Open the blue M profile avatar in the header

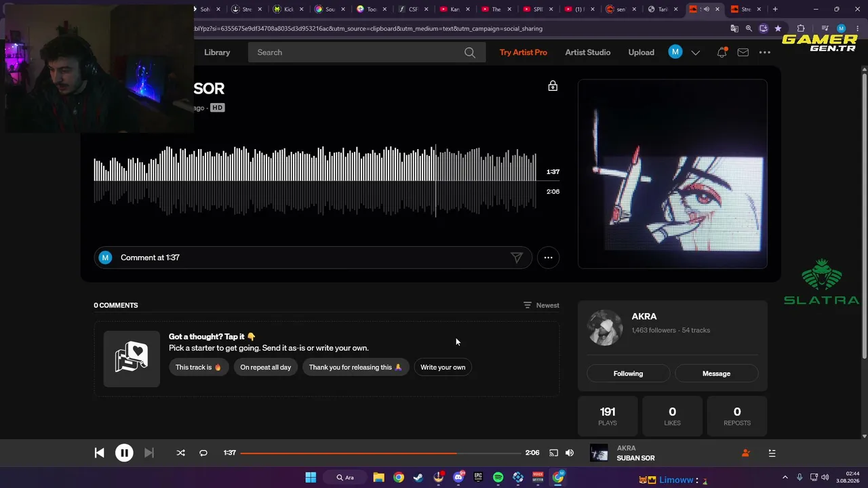(675, 52)
